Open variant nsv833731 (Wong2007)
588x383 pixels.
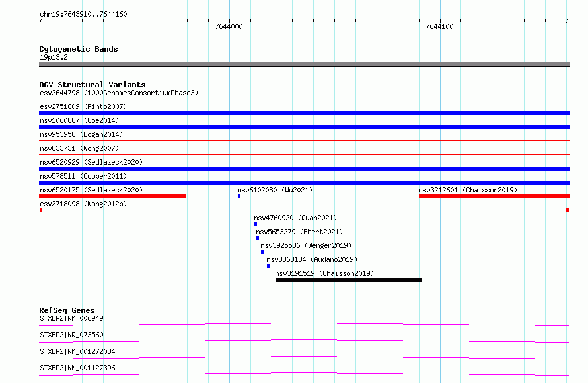(79, 148)
